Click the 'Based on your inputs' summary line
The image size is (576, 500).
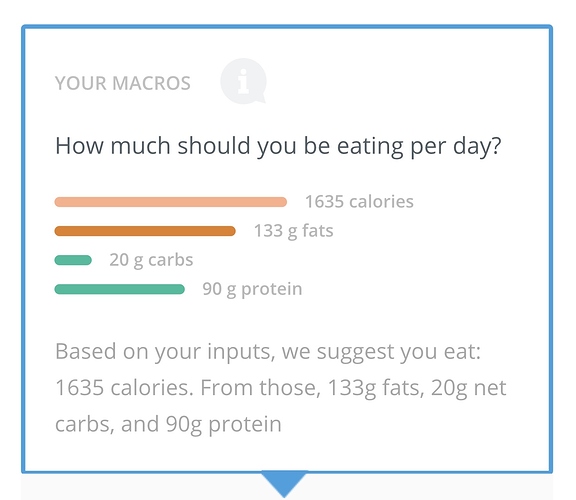click(x=268, y=352)
